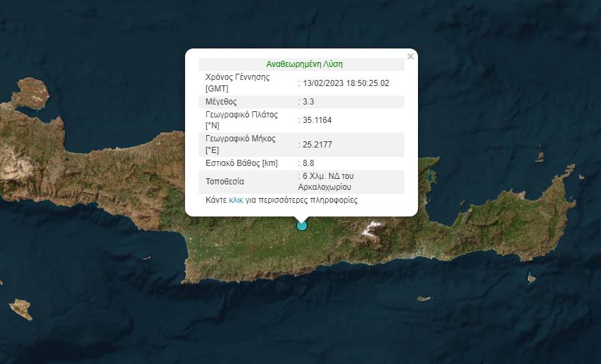Open the 'κλικ' link for more information

(236, 201)
